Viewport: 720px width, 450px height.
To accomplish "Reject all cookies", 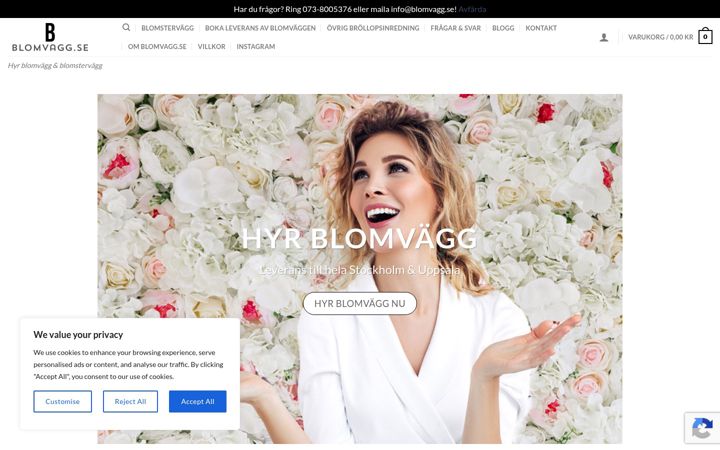I will pyautogui.click(x=130, y=401).
